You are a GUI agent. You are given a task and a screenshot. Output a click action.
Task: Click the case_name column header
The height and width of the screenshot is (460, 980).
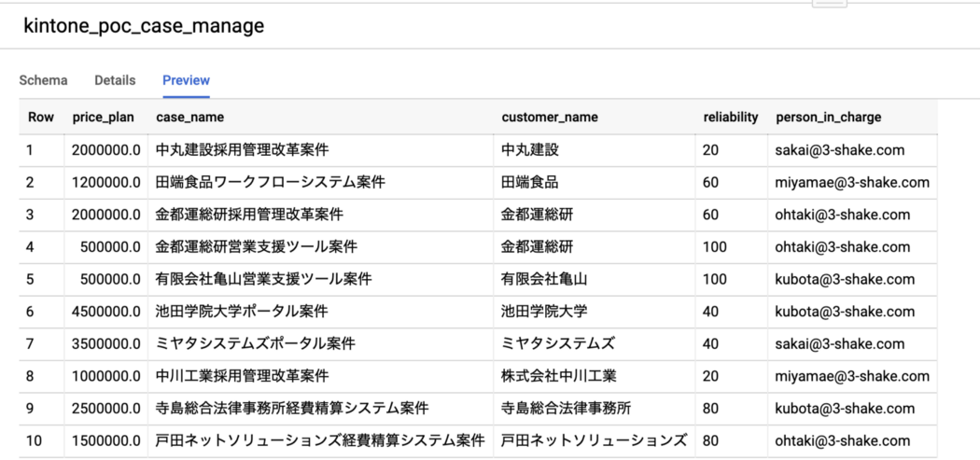click(x=189, y=118)
